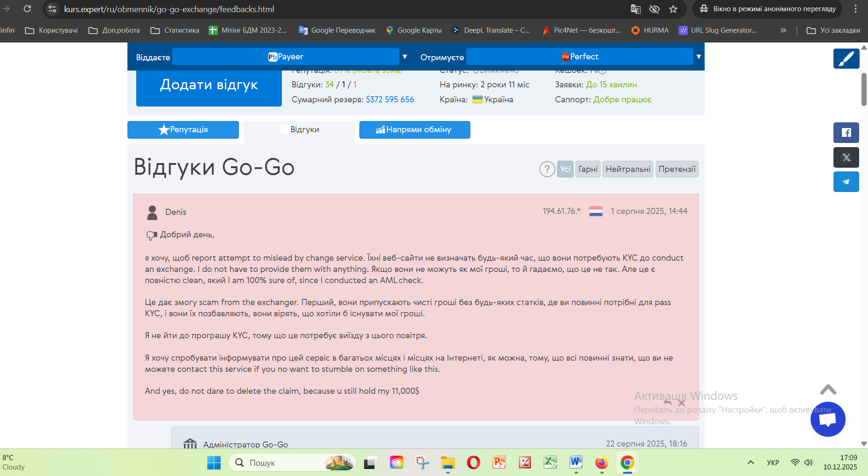
Task: Open Firefox from the taskbar
Action: click(602, 463)
